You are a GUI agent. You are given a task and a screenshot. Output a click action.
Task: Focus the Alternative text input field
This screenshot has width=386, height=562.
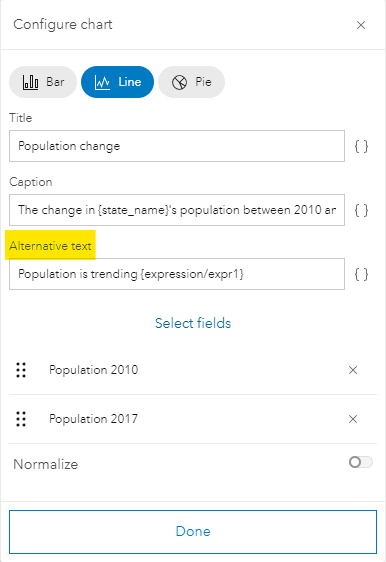(177, 274)
